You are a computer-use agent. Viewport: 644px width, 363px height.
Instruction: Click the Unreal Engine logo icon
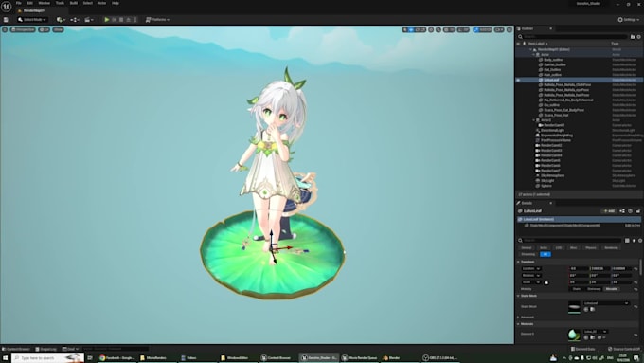tap(7, 7)
